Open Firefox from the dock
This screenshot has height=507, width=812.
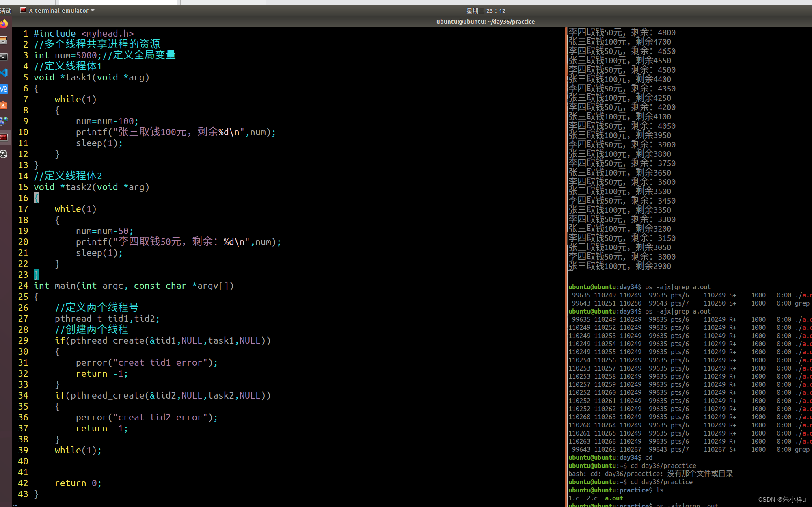click(x=4, y=24)
